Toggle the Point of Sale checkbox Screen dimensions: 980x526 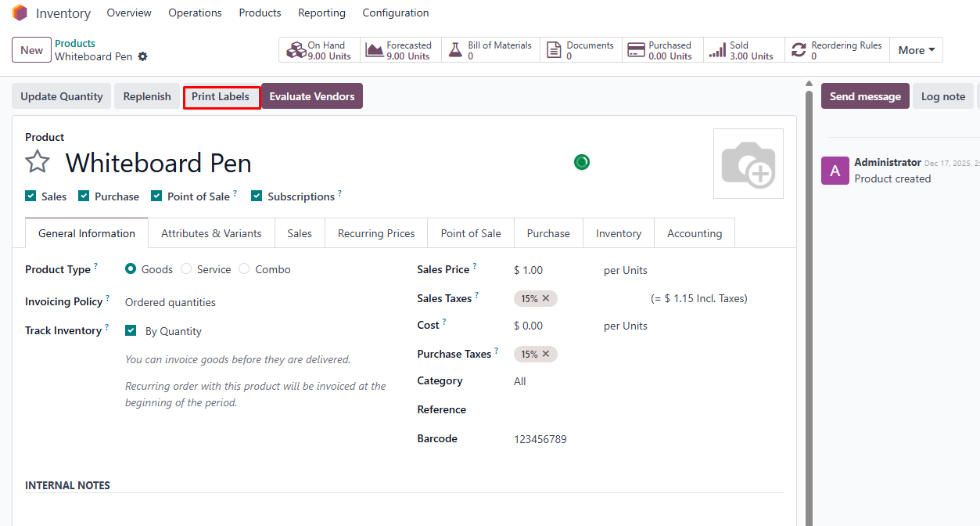(x=156, y=196)
